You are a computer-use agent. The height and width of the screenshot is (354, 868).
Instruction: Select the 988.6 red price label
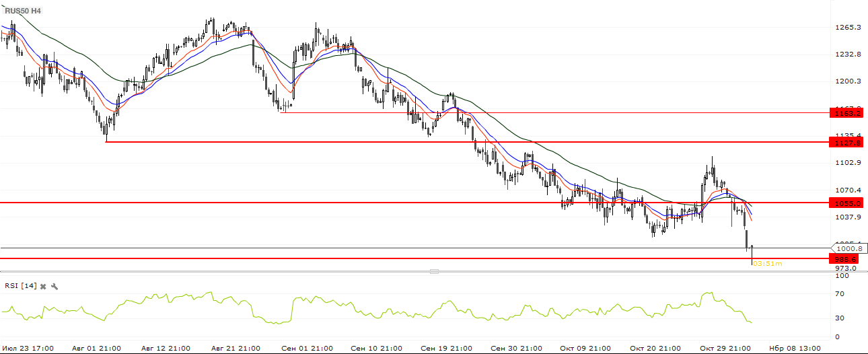[x=845, y=258]
